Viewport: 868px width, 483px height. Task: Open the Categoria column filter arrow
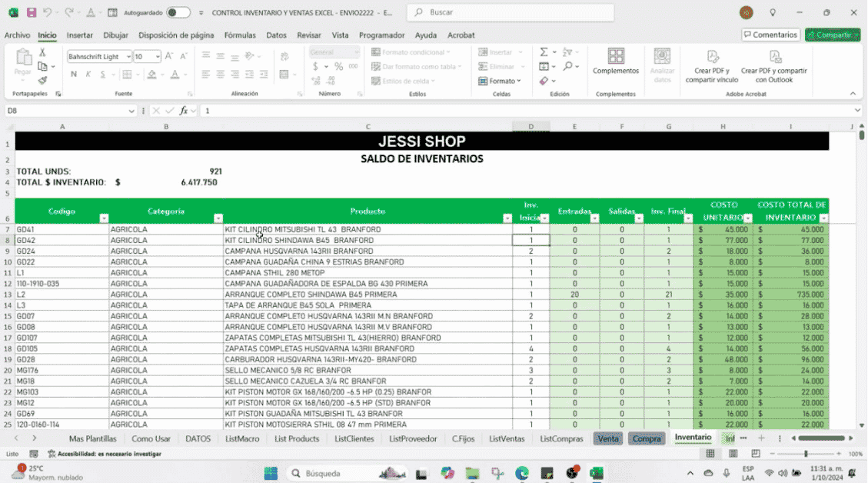click(218, 218)
